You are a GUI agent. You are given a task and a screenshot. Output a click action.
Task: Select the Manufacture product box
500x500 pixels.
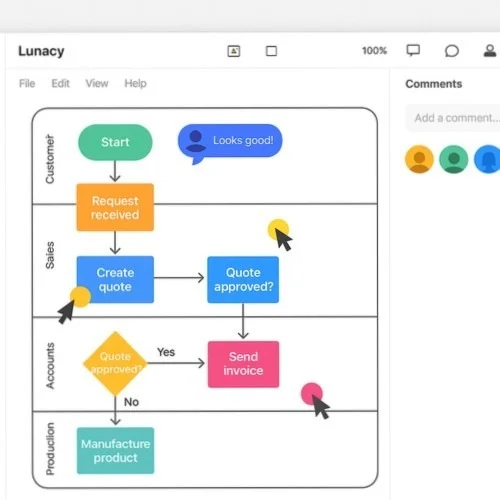click(x=115, y=451)
